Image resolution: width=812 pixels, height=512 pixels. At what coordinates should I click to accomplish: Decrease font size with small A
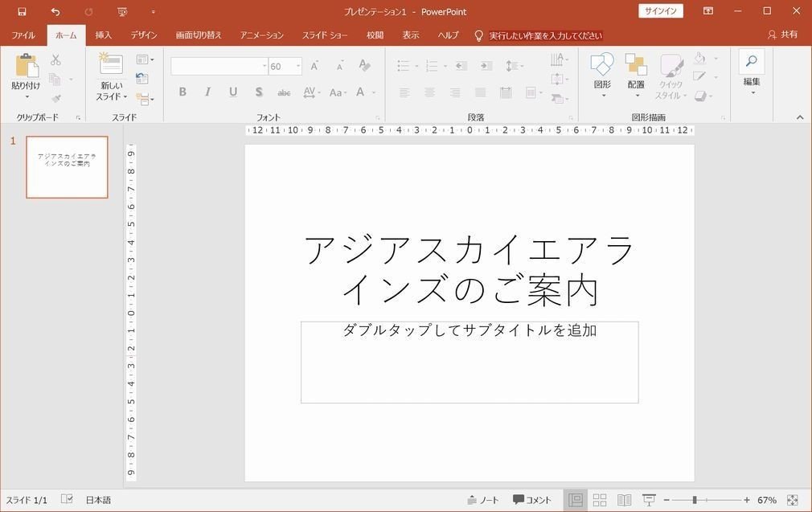click(x=340, y=66)
